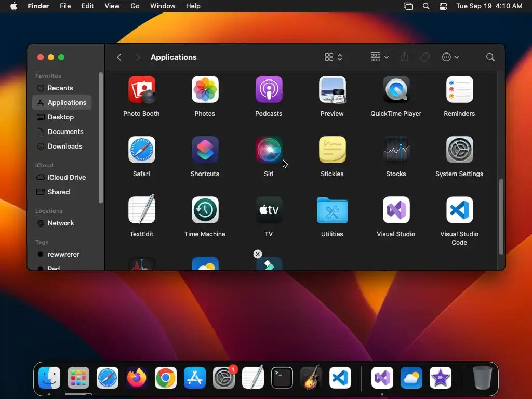Click the Preview app icon
The width and height of the screenshot is (532, 399).
coord(332,89)
